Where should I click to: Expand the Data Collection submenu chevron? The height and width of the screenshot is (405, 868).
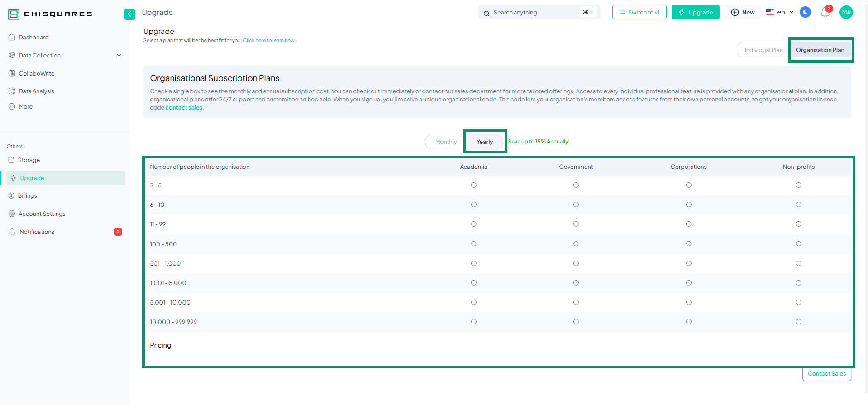point(119,55)
